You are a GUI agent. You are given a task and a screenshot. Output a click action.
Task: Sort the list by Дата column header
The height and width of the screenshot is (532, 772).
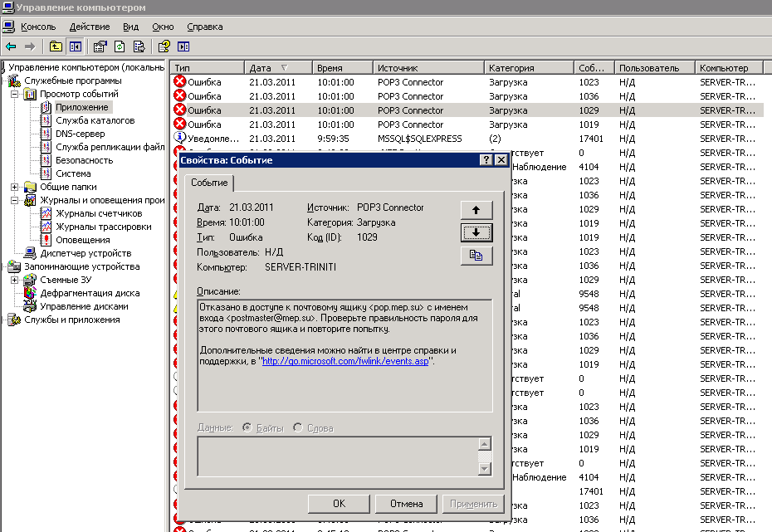tap(278, 68)
